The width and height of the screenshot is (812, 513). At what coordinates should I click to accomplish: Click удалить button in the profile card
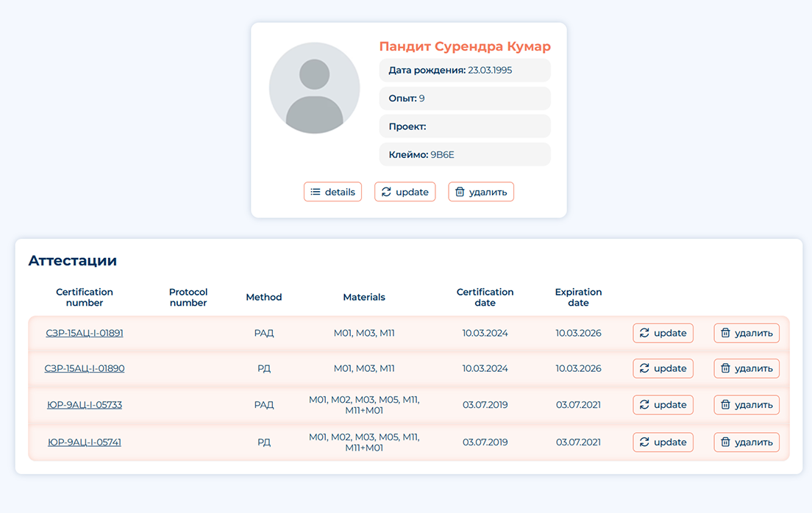tap(481, 192)
